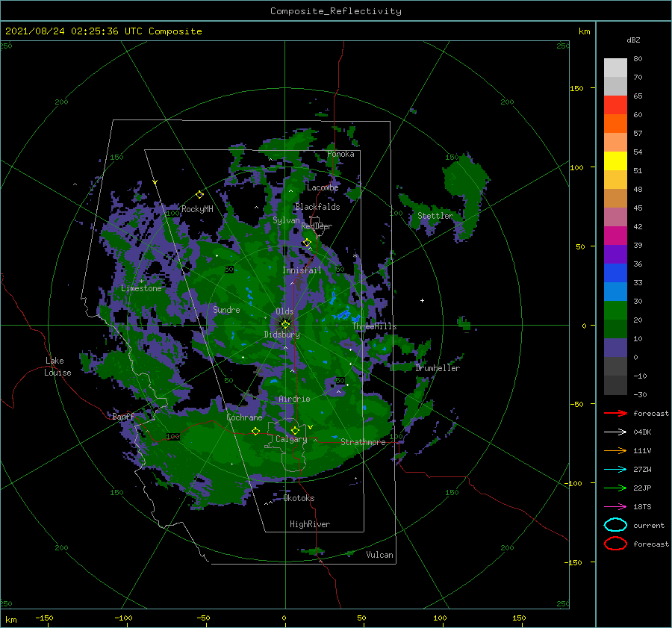Click the Lake Louise label
Viewport: 672px width, 628px height.
point(57,367)
